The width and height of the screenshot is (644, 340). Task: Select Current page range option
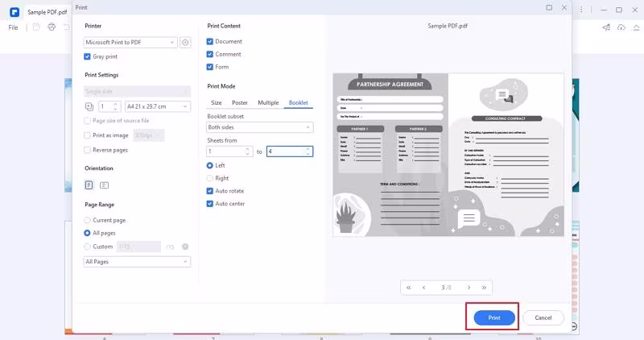pyautogui.click(x=87, y=221)
